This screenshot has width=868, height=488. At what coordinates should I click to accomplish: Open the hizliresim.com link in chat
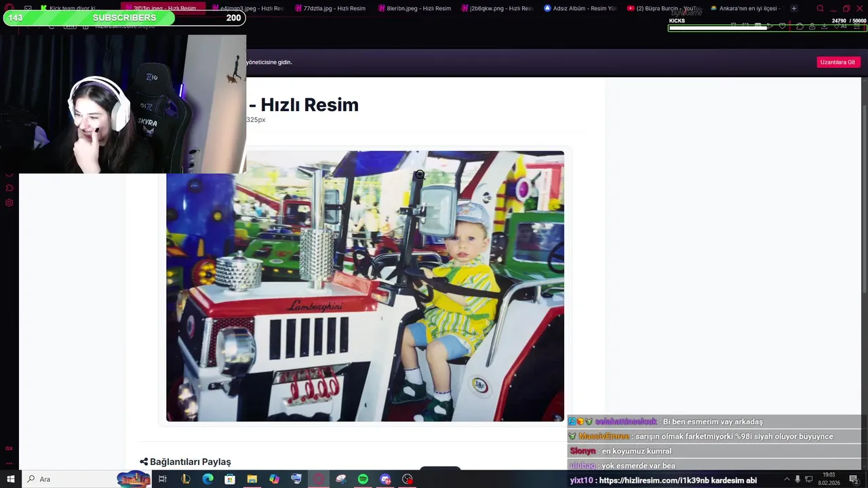coord(668,481)
